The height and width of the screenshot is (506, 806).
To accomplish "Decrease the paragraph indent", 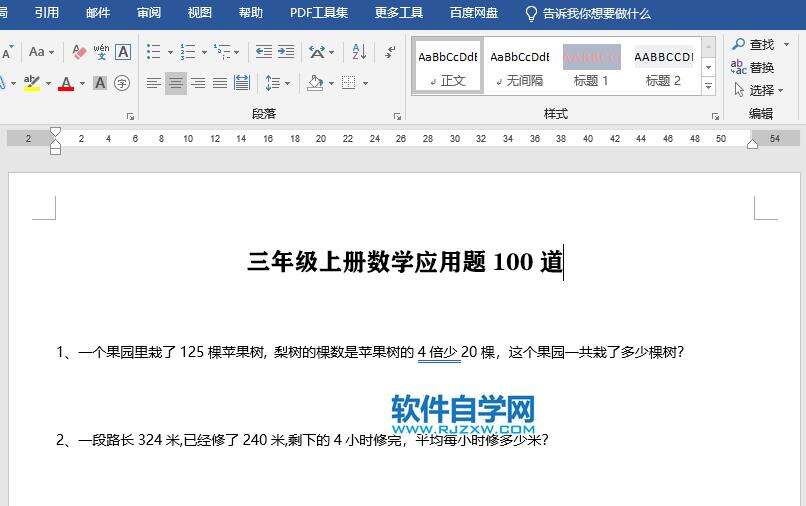I will 264,52.
